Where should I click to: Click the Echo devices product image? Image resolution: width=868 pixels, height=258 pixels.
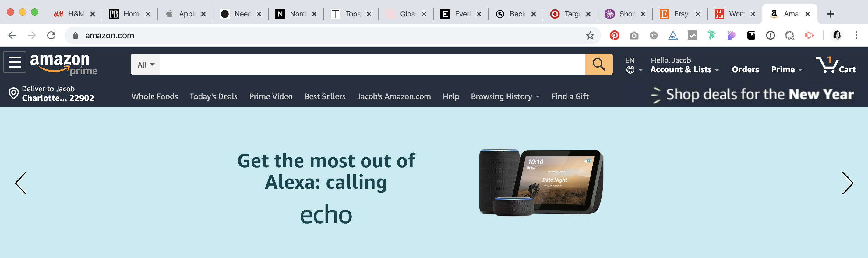(x=541, y=182)
